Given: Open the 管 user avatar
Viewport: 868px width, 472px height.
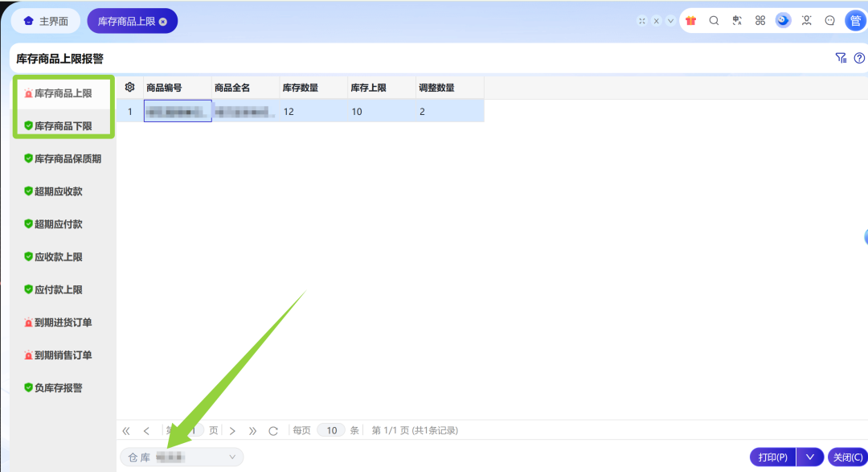Looking at the screenshot, I should (x=855, y=21).
